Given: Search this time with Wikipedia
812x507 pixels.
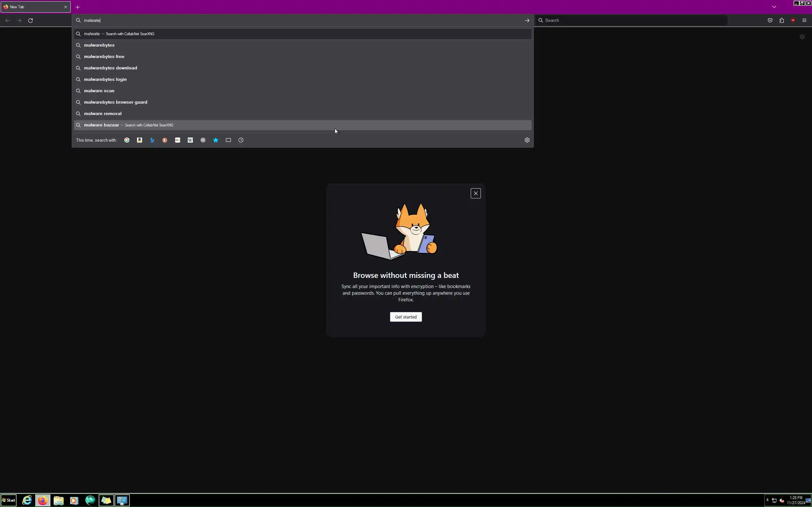Looking at the screenshot, I should 190,140.
